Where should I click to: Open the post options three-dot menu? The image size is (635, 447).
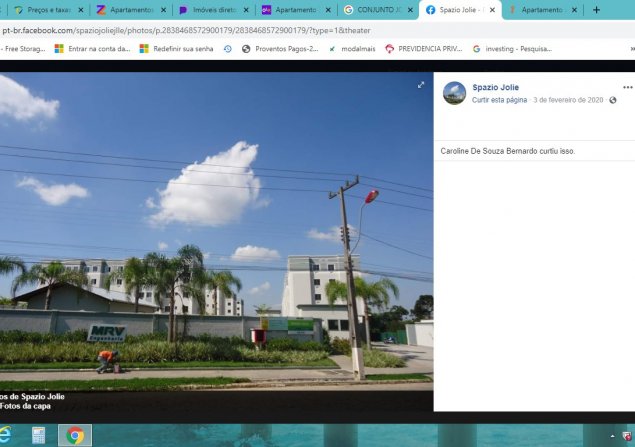[x=627, y=87]
